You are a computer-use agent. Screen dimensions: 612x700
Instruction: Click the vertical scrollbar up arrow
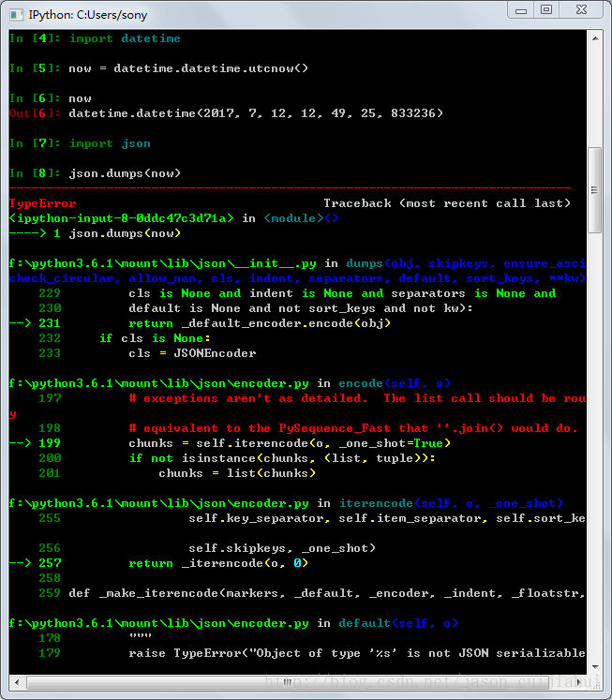pos(595,38)
